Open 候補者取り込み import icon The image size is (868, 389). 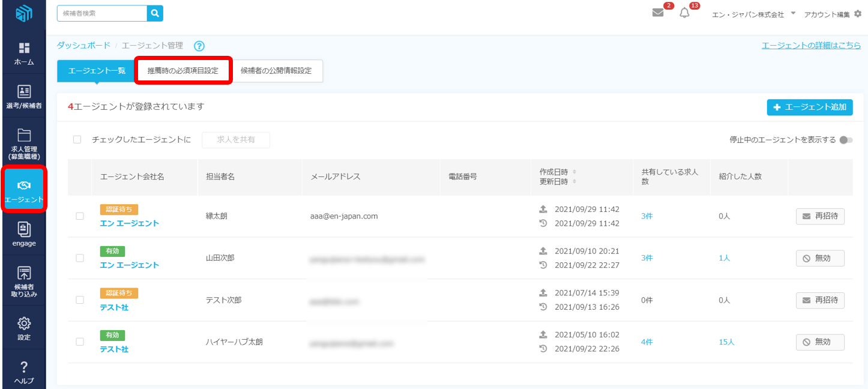coord(24,274)
